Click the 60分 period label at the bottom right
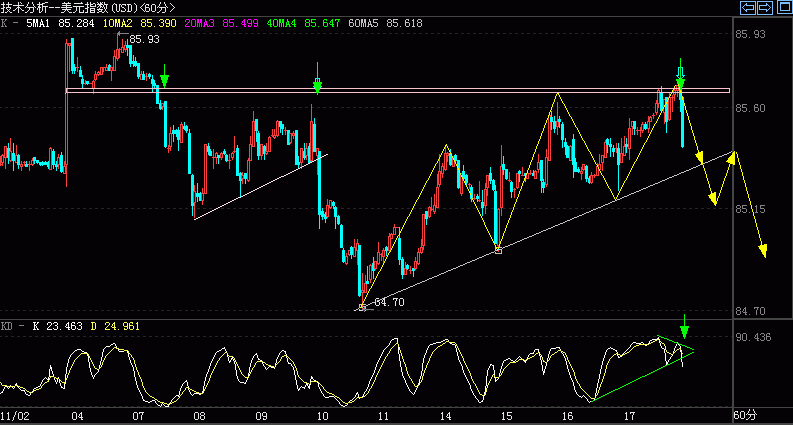Image resolution: width=793 pixels, height=425 pixels. click(746, 416)
